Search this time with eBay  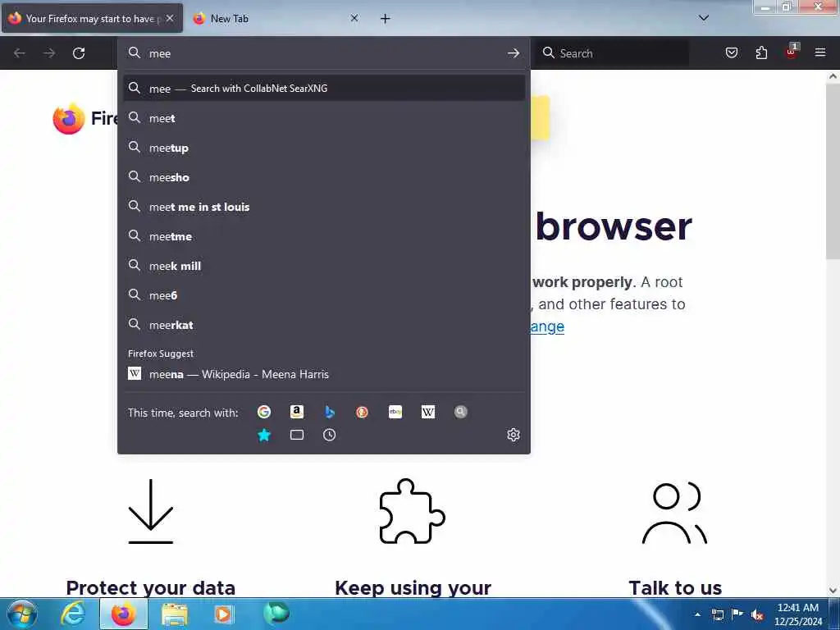point(395,412)
